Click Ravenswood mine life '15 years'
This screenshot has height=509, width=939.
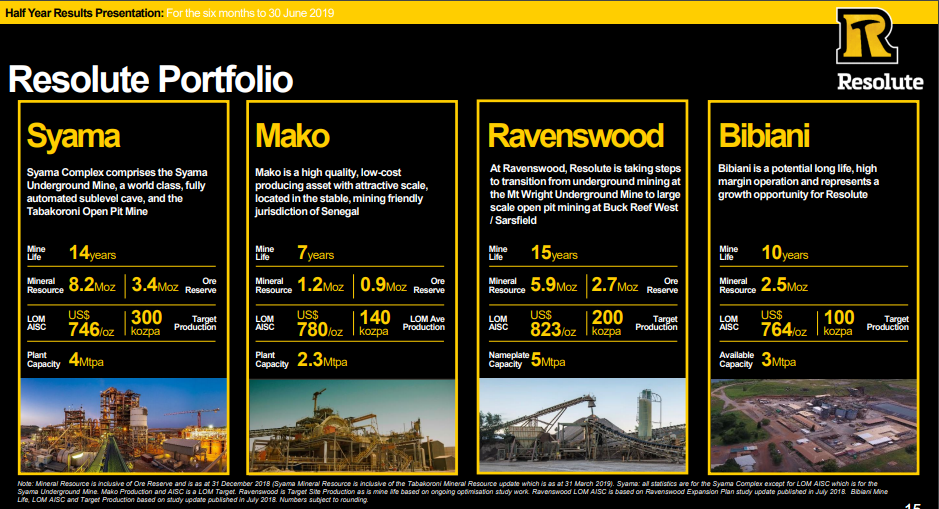coord(554,253)
